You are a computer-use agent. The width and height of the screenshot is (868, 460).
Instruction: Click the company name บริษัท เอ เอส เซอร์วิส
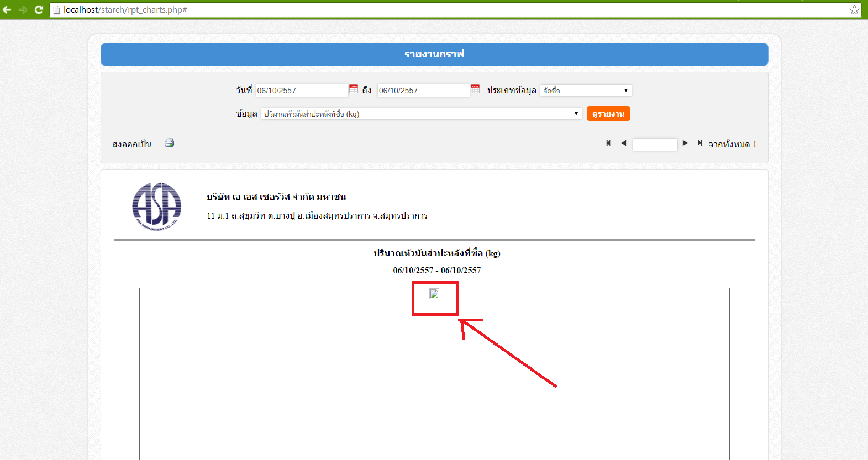coord(276,197)
